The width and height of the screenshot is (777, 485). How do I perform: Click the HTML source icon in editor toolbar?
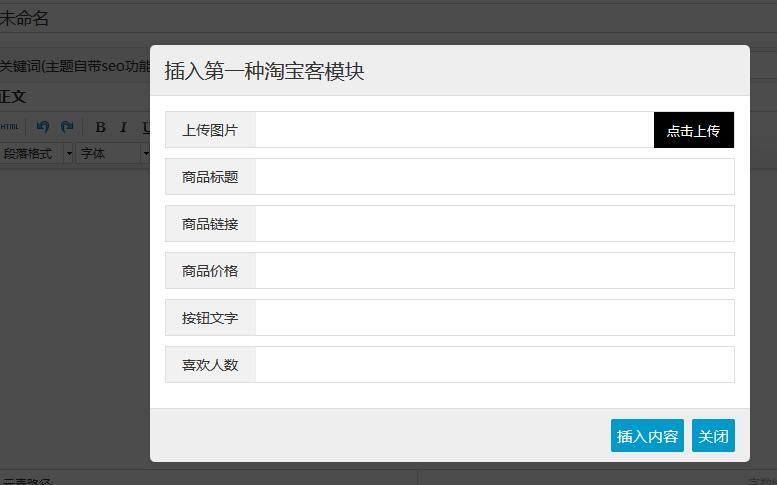click(x=9, y=127)
